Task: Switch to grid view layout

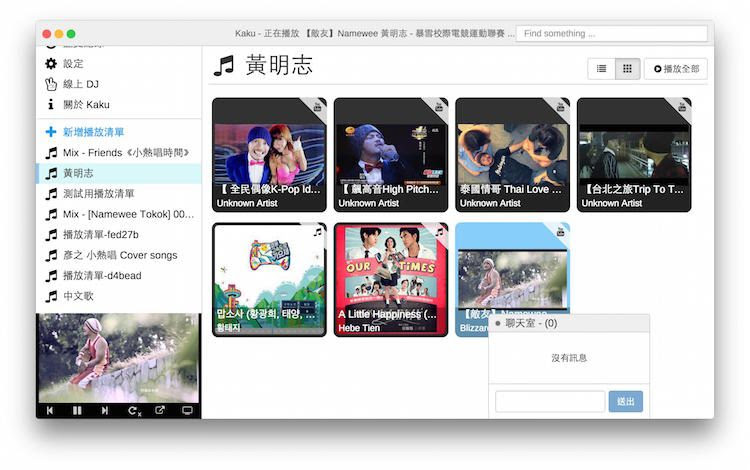Action: [x=628, y=69]
